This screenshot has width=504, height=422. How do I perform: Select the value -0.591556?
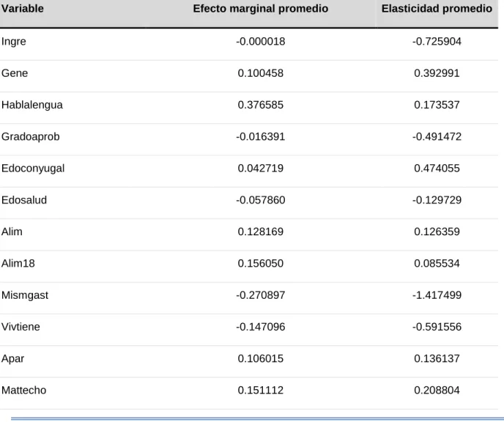click(x=437, y=327)
